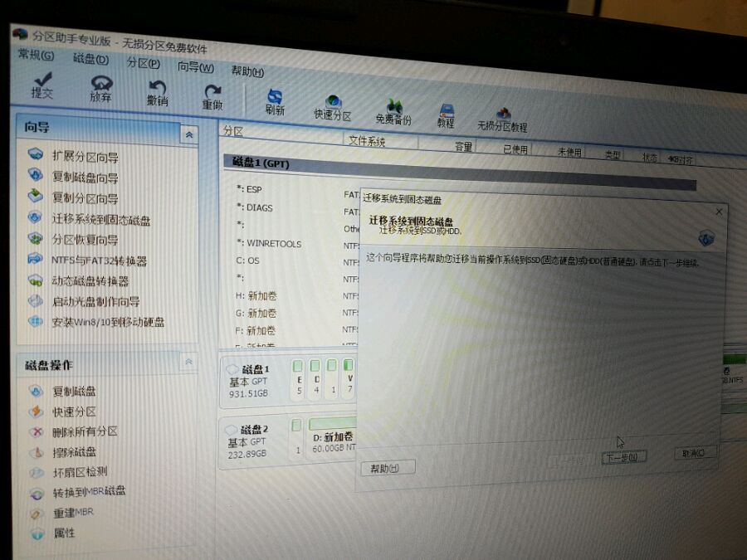The width and height of the screenshot is (747, 560).
Task: Open NTFS与FAT32转换器
Action: tap(87, 260)
